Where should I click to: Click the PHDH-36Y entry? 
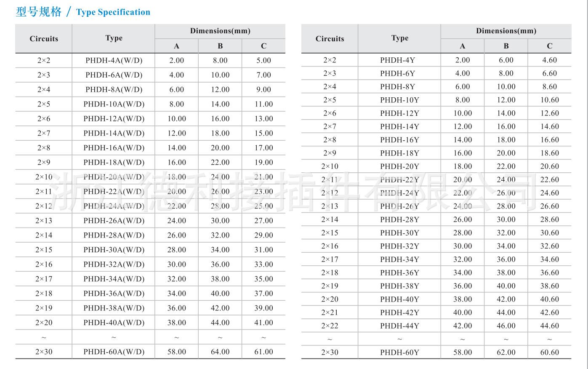pos(399,273)
